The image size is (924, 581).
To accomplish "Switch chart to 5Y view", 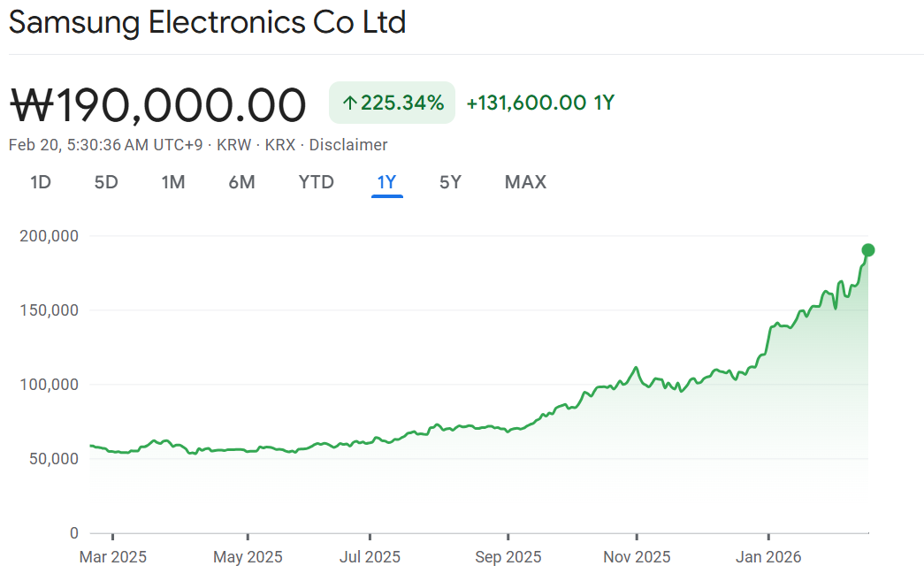I will [x=450, y=182].
